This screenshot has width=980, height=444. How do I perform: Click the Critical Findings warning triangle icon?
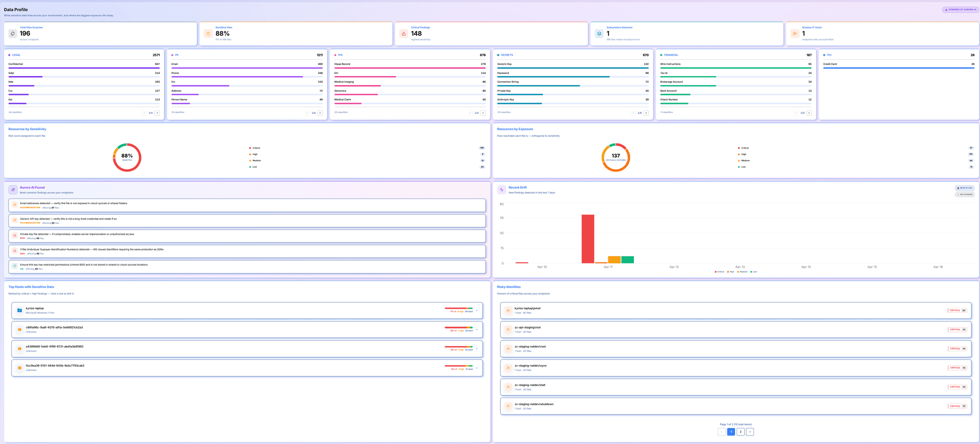point(404,34)
